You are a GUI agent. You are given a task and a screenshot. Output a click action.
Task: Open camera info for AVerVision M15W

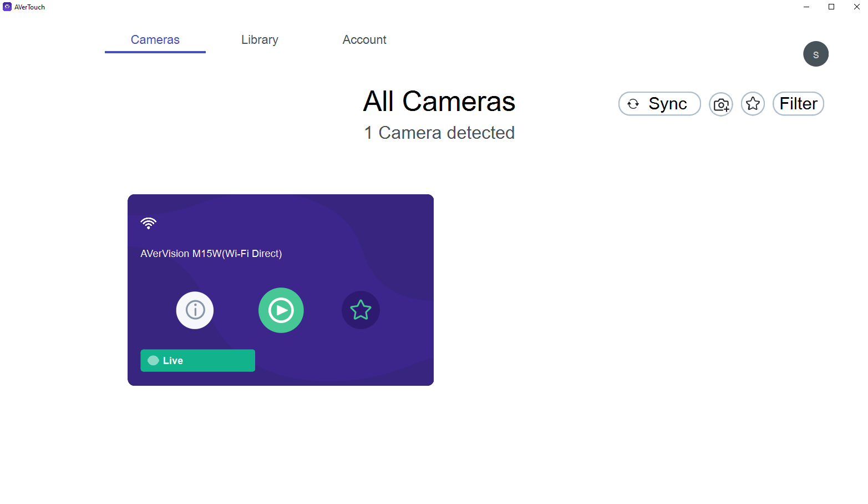pos(195,310)
